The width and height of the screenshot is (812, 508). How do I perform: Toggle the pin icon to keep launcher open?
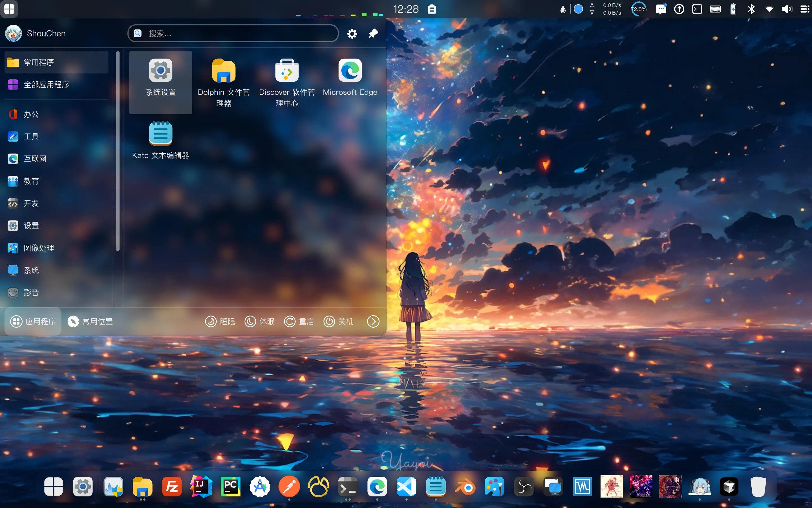point(373,34)
